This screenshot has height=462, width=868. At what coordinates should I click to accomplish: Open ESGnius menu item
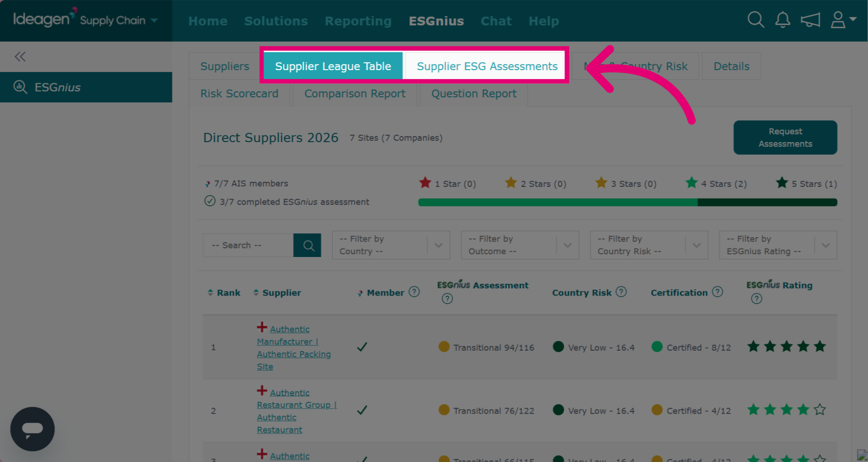(x=436, y=21)
